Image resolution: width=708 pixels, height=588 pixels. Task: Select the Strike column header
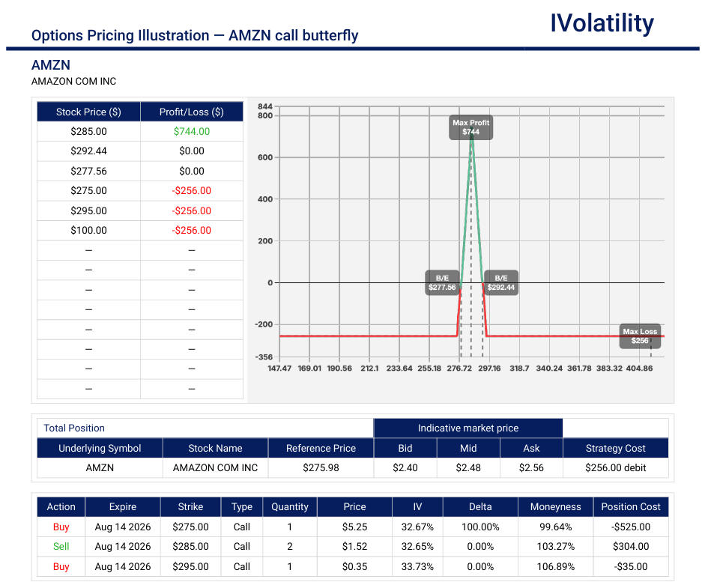point(190,507)
